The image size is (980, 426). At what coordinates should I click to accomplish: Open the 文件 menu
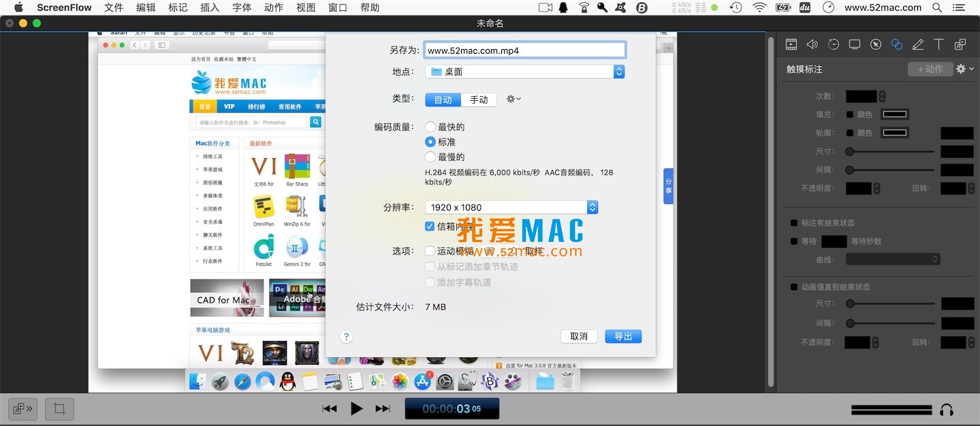(114, 7)
